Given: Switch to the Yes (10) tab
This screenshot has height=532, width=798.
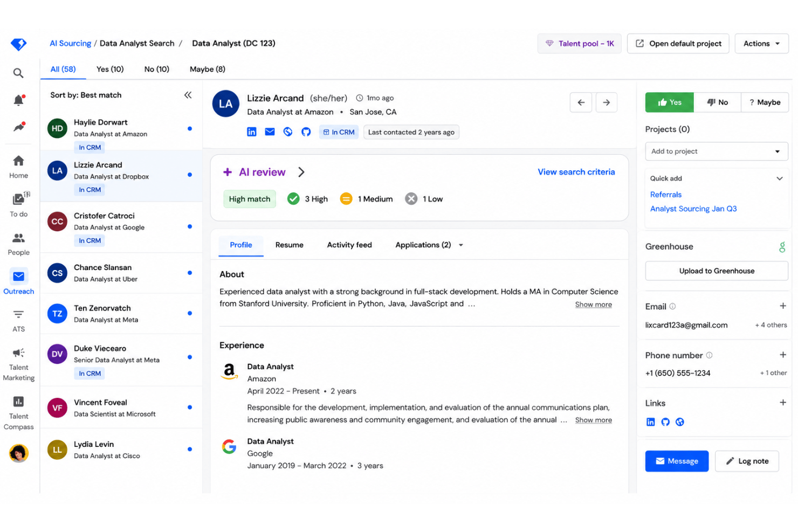Looking at the screenshot, I should [110, 69].
